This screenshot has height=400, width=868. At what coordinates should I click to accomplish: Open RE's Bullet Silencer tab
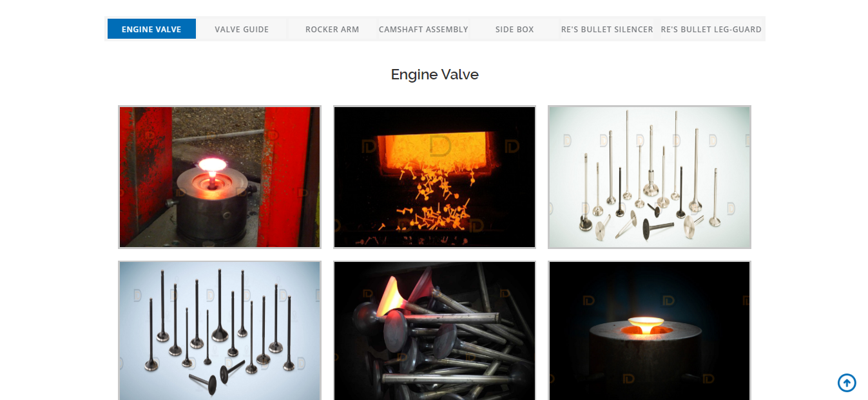(607, 29)
